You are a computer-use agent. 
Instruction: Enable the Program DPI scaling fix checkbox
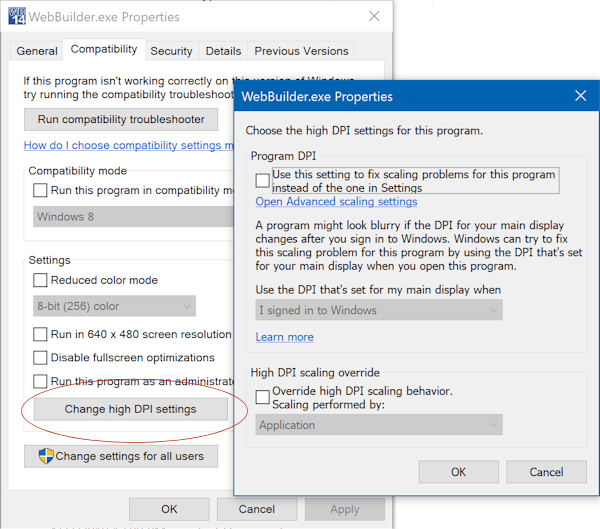262,180
